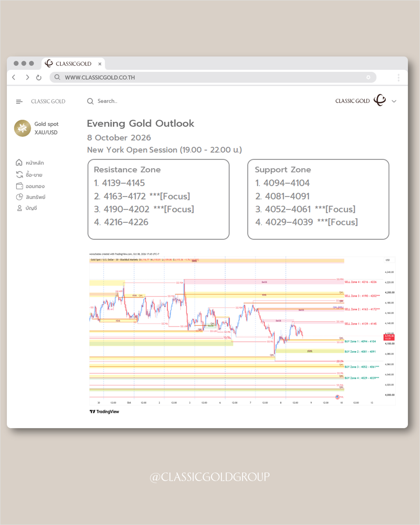Click support level 4094–4104
Viewport: 420px width, 525px height.
(x=282, y=183)
